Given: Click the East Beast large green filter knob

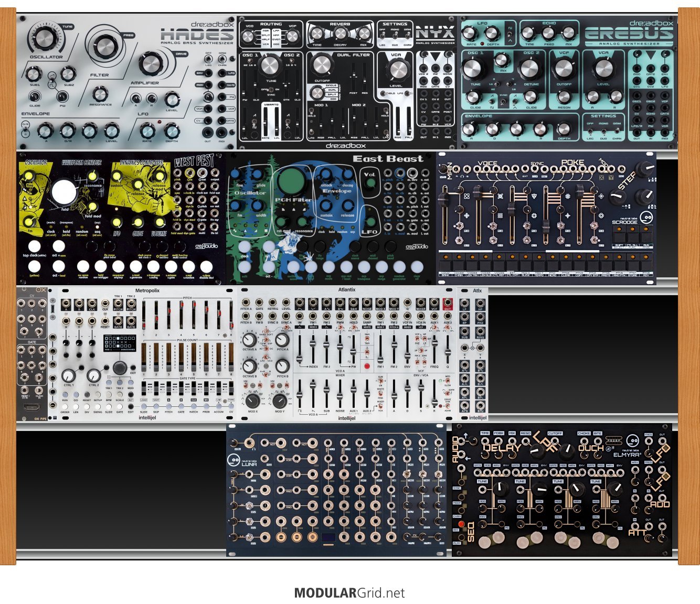Looking at the screenshot, I should [x=291, y=181].
